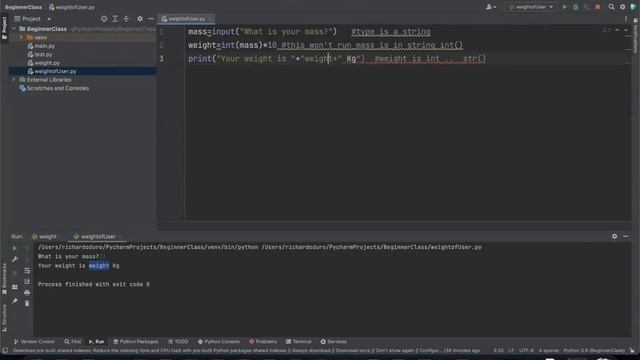Run weightofUser with the green play button
Image resolution: width=640 pixels, height=360 pixels.
564,7
